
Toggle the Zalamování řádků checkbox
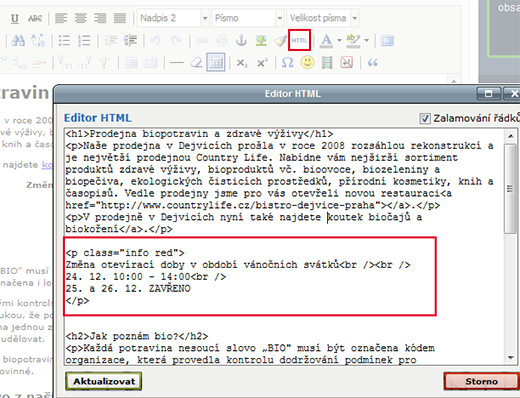(425, 118)
